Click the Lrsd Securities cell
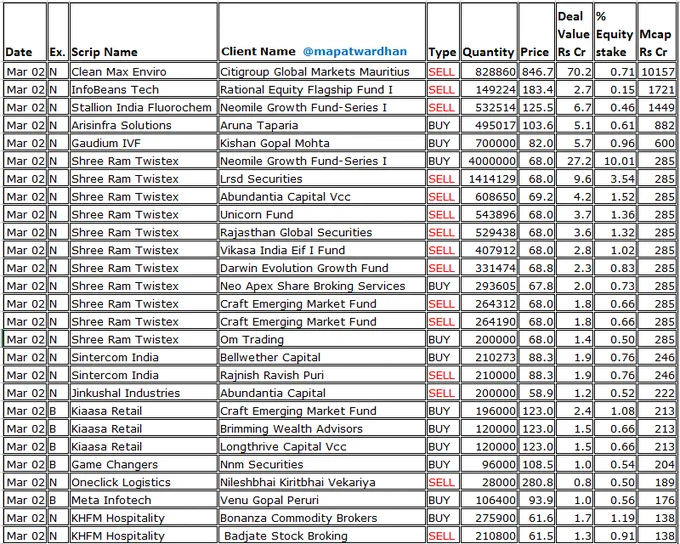680x544 pixels. pos(322,179)
